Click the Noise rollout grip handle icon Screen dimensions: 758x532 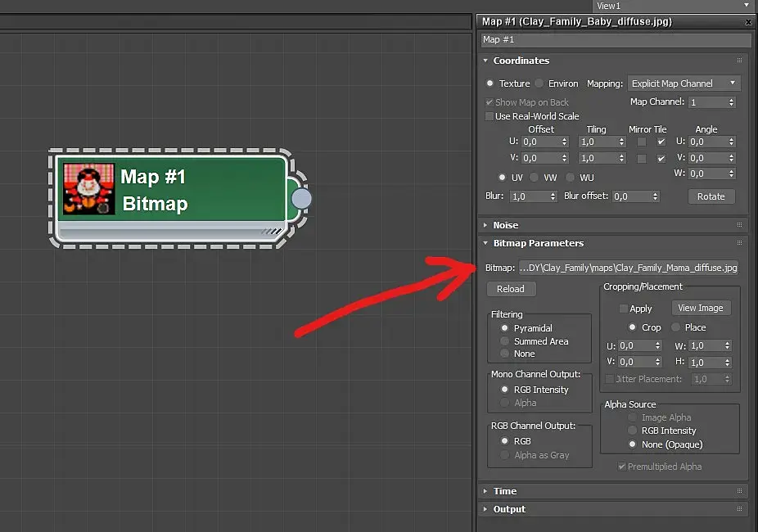click(739, 225)
